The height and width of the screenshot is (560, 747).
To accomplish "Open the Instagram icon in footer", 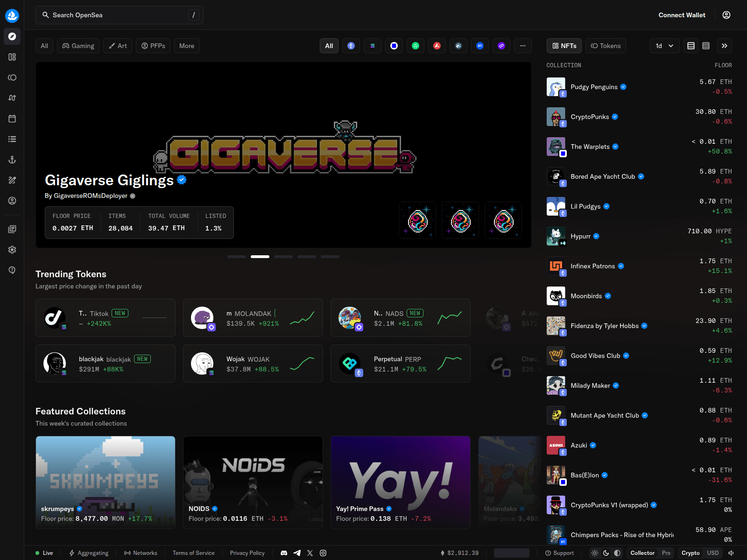I will [323, 553].
